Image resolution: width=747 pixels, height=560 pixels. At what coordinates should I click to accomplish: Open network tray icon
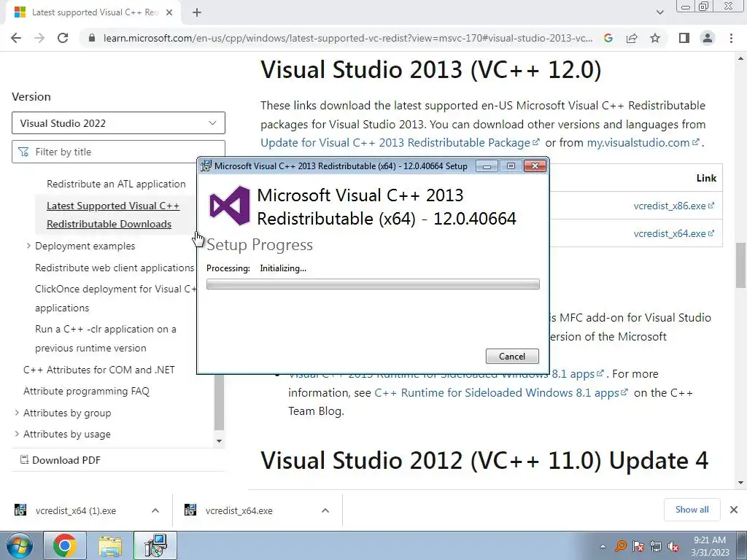[656, 546]
